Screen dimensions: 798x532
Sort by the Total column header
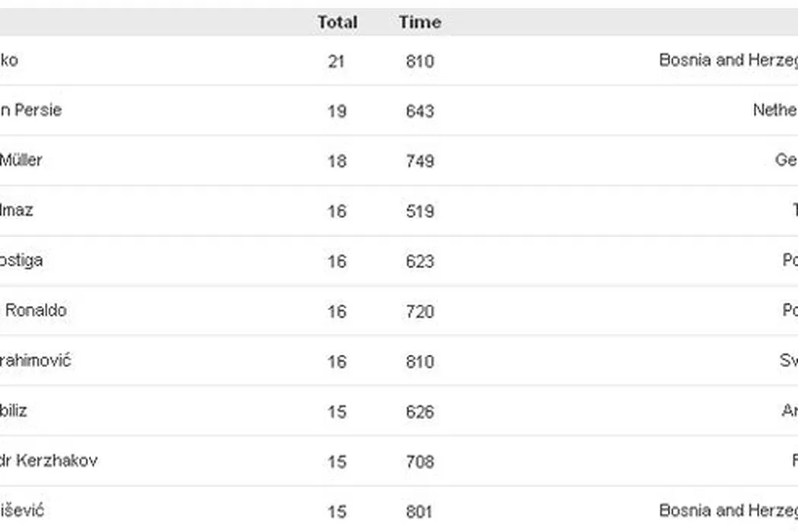click(337, 23)
